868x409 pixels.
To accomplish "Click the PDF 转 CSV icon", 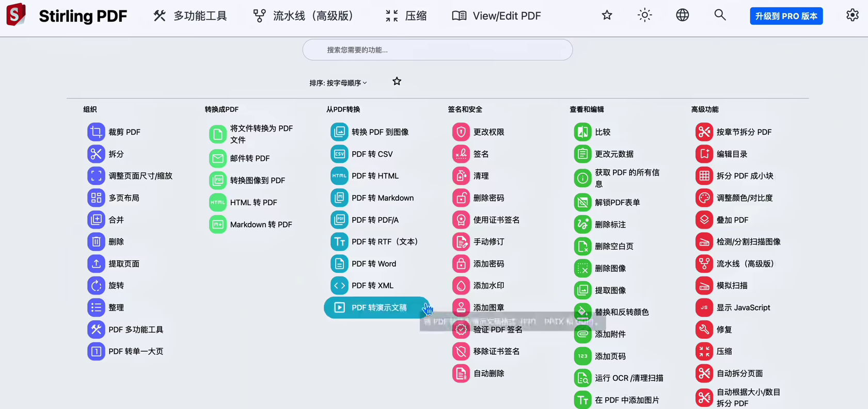I will [339, 154].
